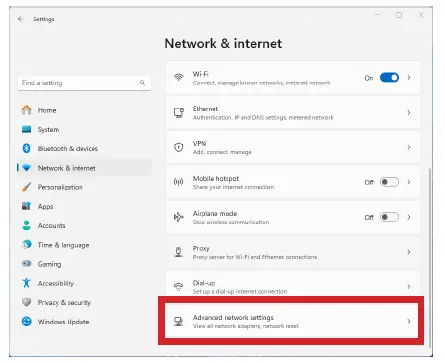
Task: Click the back arrow in Settings
Action: [x=21, y=19]
